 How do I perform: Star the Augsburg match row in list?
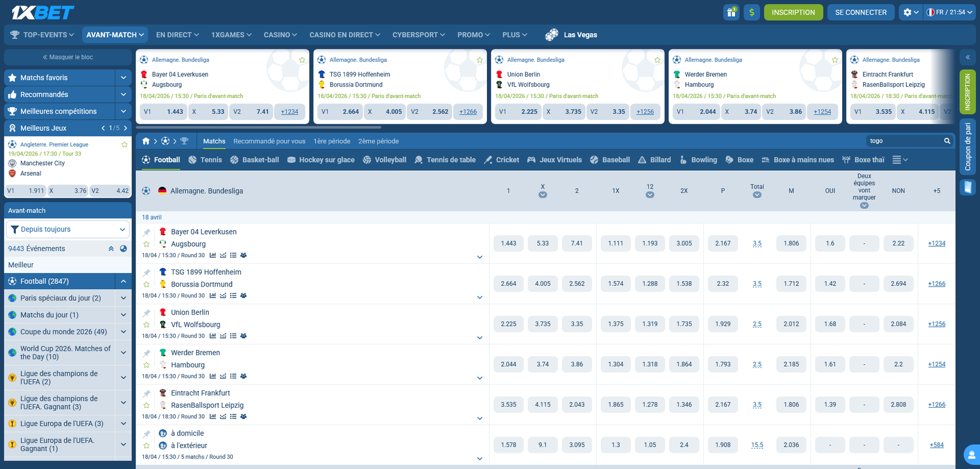click(146, 244)
